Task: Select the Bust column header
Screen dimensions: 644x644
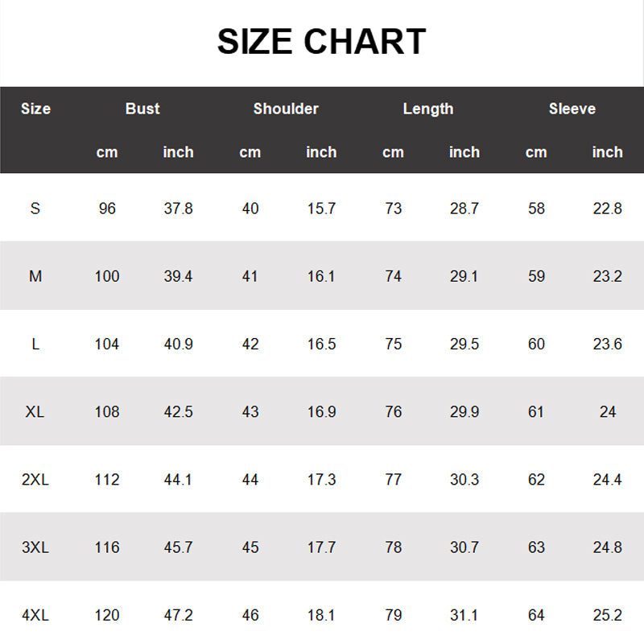Action: coord(142,109)
